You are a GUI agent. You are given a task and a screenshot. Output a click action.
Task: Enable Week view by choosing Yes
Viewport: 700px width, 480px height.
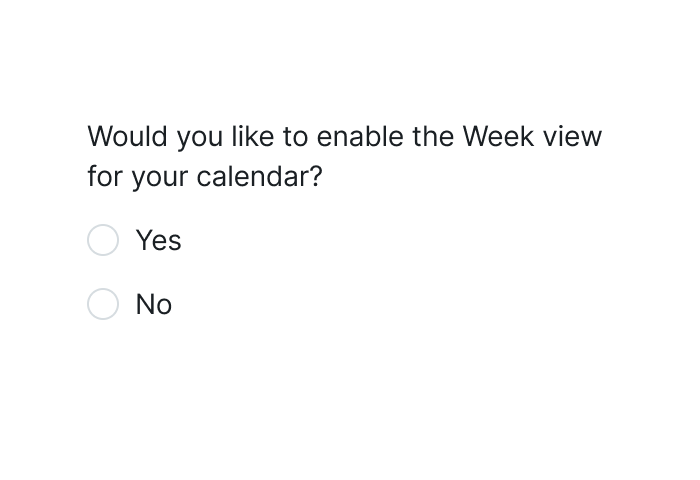(103, 240)
